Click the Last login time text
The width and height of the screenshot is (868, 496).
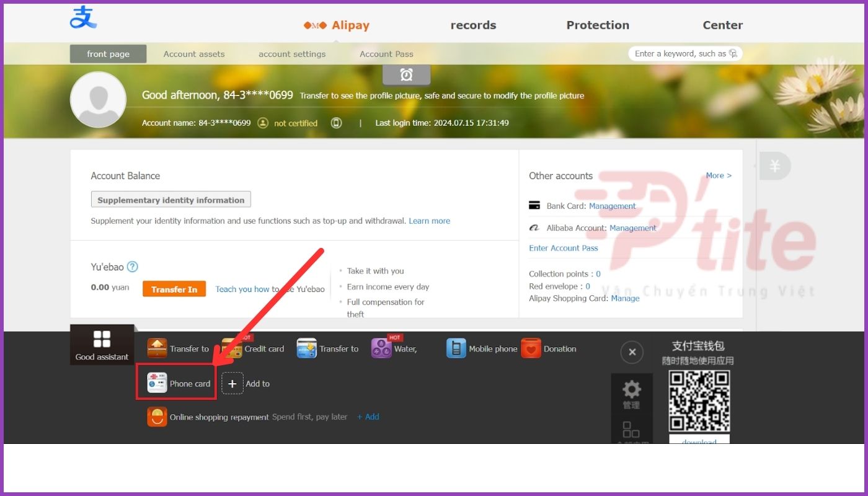(x=442, y=123)
